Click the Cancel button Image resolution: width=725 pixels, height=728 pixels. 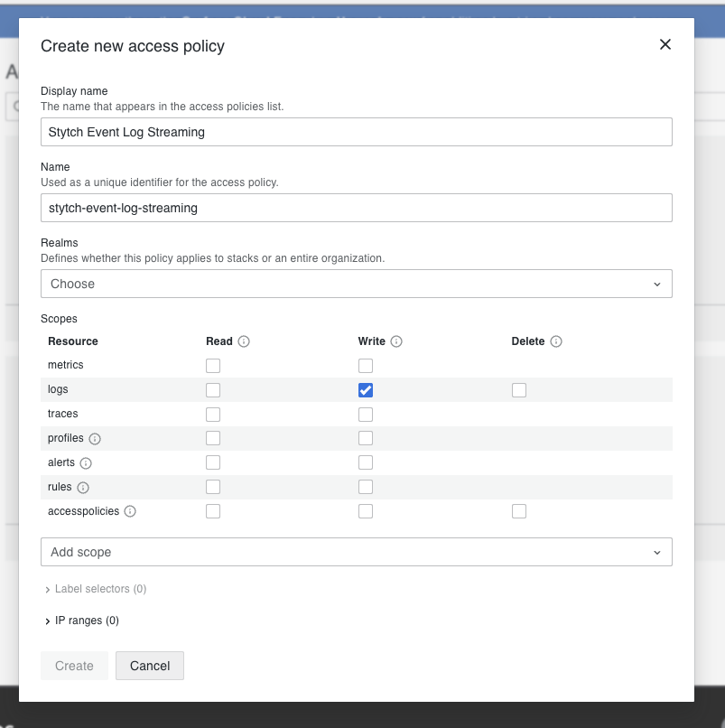click(x=149, y=666)
